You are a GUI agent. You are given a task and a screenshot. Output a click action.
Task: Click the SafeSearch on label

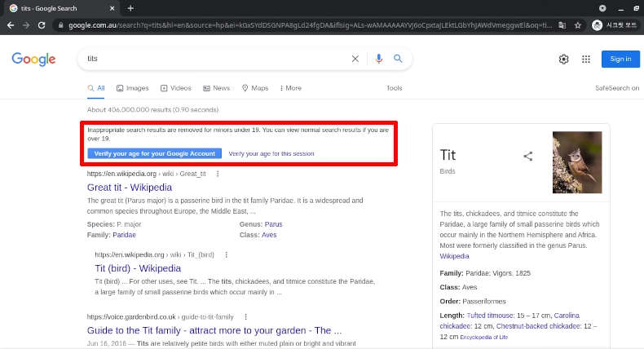coord(617,88)
